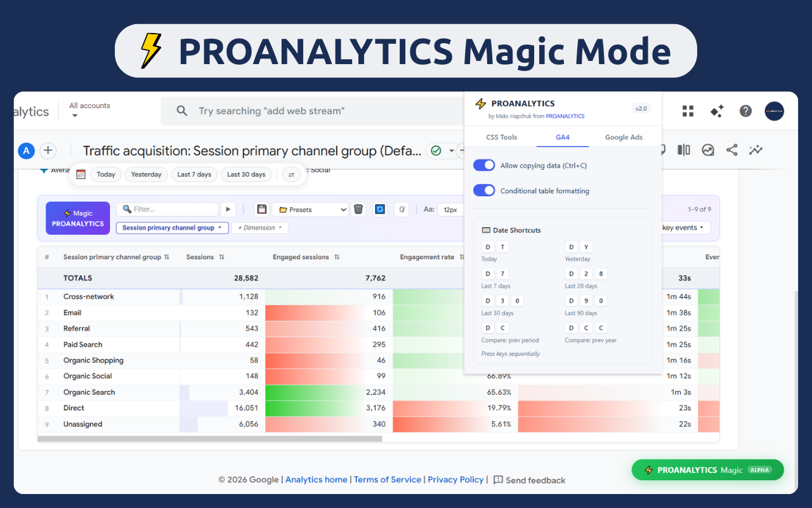Click the share report icon

(x=732, y=150)
